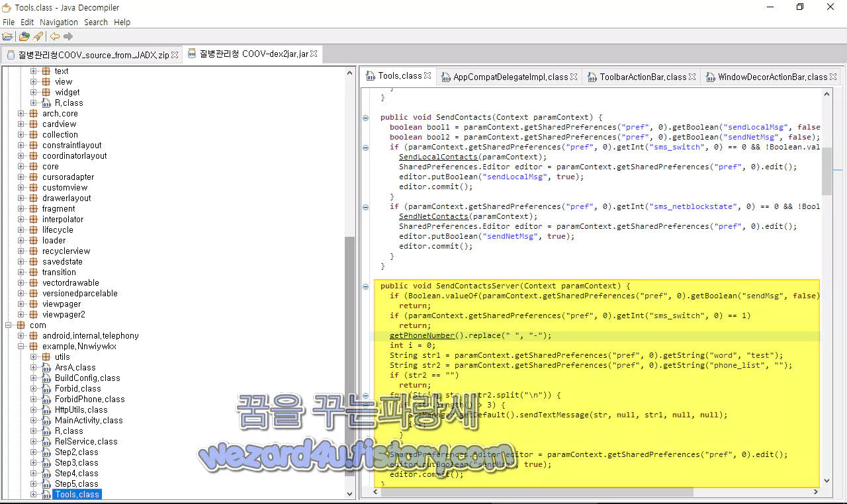Screen dimensions: 847x504
Task: Click the code view vertical scrollbar thumb
Action: point(827,171)
